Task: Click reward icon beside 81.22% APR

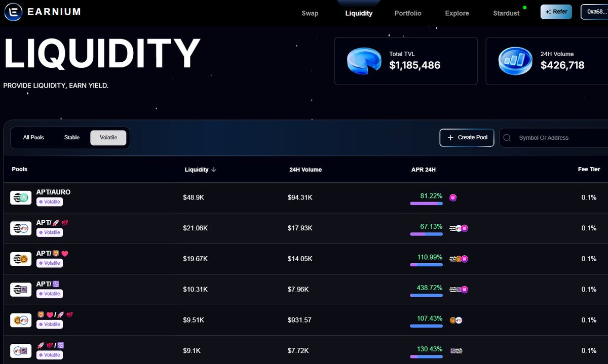Action: 453,197
